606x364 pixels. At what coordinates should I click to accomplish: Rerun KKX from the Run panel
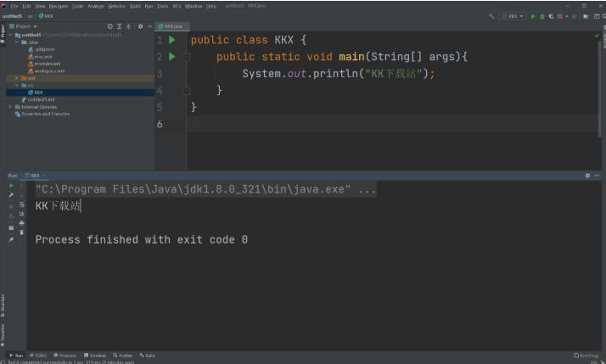point(11,185)
